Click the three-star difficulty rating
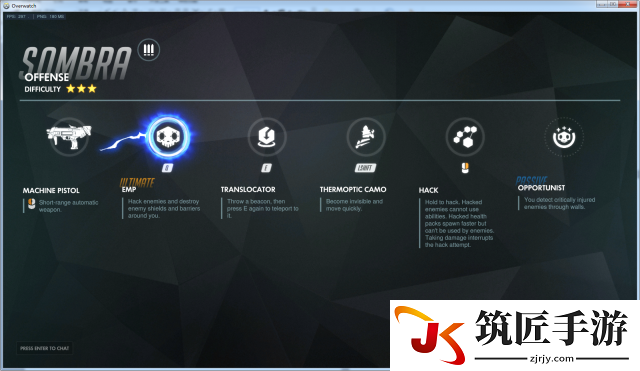This screenshot has width=640, height=371. coord(82,89)
